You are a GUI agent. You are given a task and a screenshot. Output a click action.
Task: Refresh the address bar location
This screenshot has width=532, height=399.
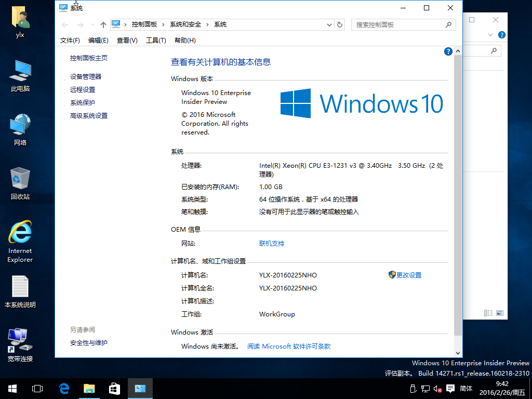(340, 24)
